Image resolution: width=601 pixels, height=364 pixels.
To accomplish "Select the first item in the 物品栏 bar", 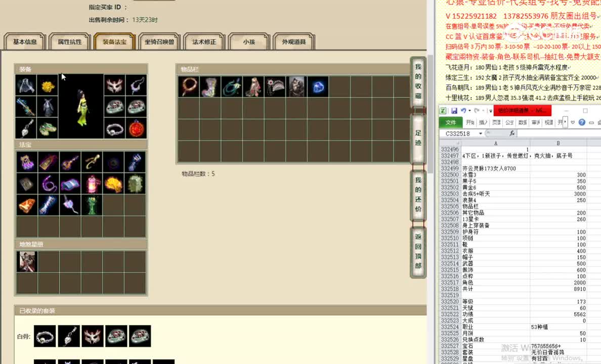I will click(x=190, y=86).
